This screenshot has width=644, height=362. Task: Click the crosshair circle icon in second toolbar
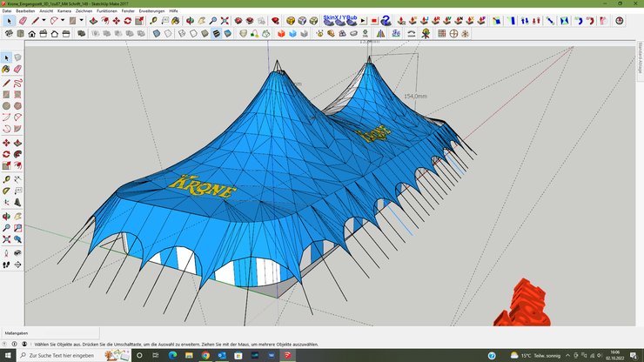453,34
